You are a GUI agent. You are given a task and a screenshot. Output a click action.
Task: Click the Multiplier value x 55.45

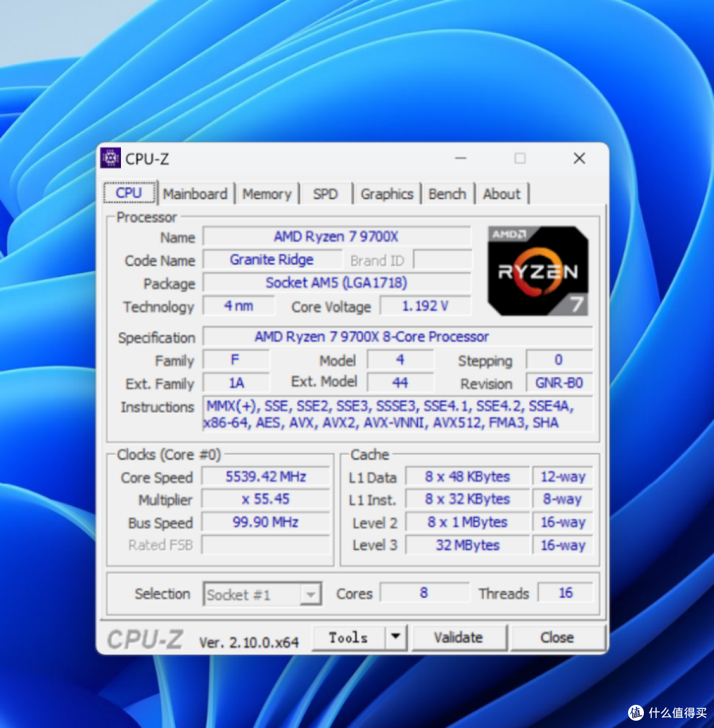click(x=266, y=499)
